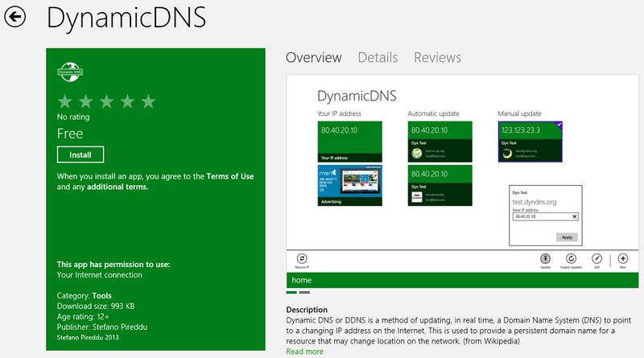
Task: Click the New plus icon
Action: pos(622,258)
